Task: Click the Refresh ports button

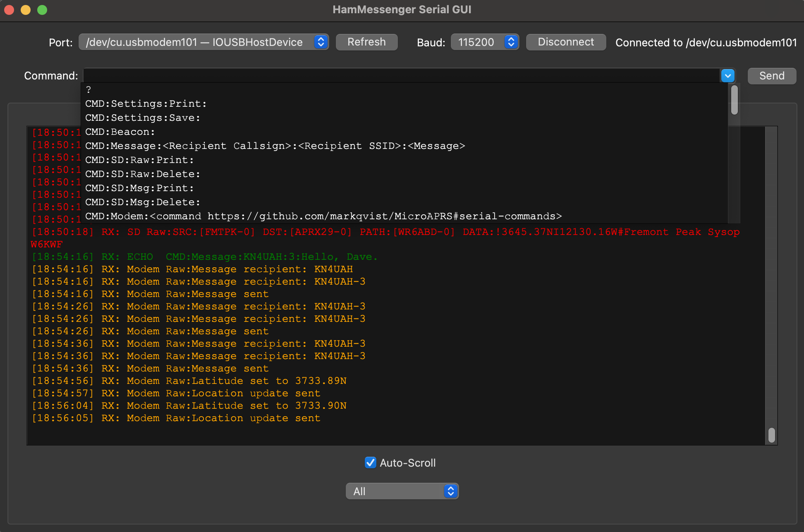Action: click(366, 42)
